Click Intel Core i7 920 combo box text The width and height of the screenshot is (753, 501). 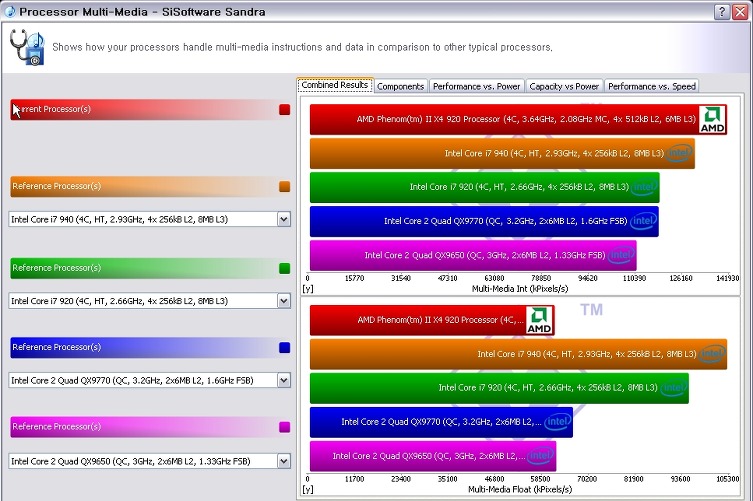pos(119,301)
